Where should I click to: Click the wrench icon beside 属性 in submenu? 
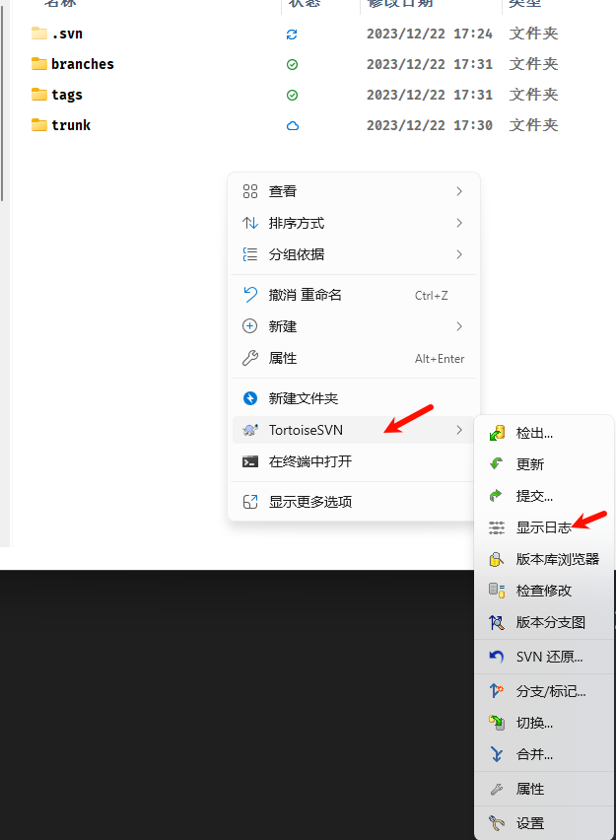(497, 789)
